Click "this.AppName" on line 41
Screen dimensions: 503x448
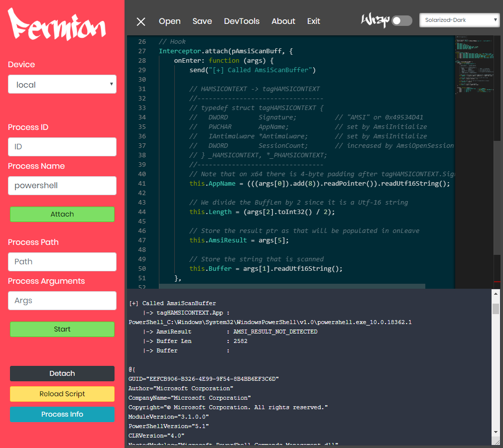(x=212, y=184)
